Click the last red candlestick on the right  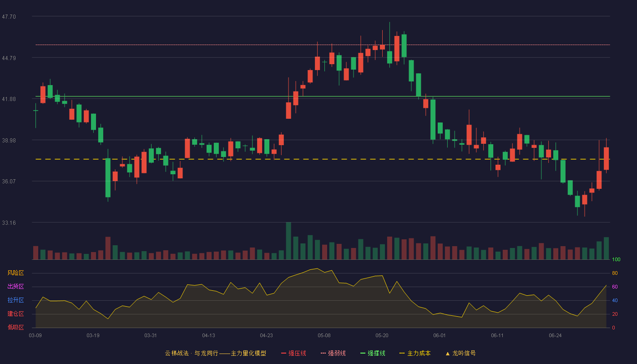[x=606, y=158]
